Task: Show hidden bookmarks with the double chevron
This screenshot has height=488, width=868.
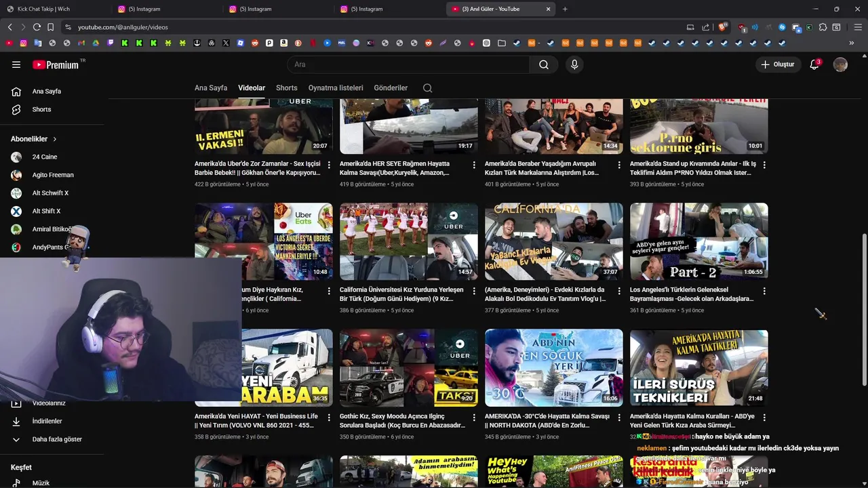Action: 851,43
